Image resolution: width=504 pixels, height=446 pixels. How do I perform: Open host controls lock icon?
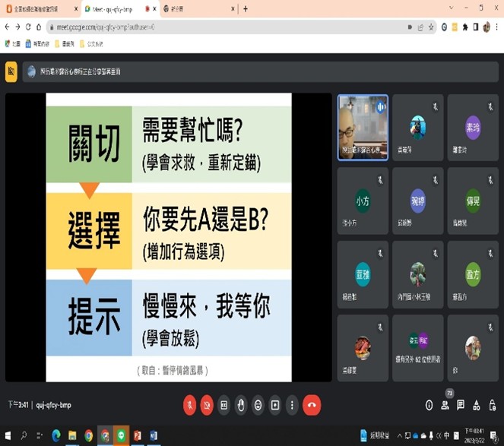[x=493, y=405]
